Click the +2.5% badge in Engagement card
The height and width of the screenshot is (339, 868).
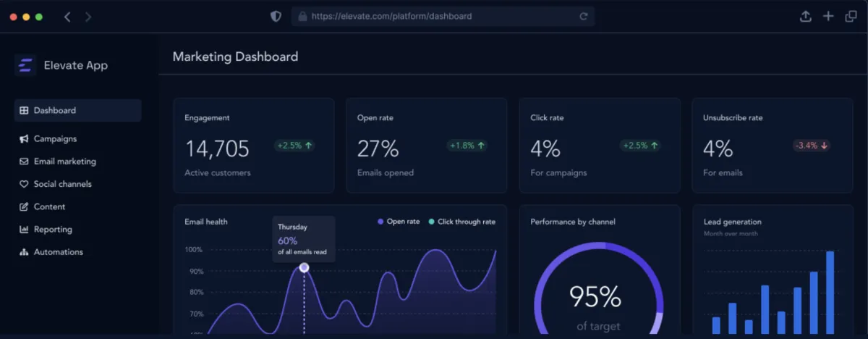(x=294, y=146)
